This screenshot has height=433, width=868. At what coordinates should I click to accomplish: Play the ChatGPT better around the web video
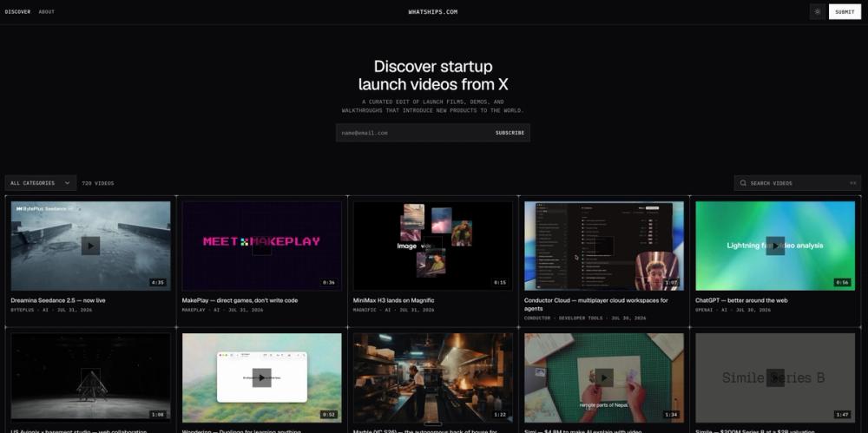coord(775,246)
